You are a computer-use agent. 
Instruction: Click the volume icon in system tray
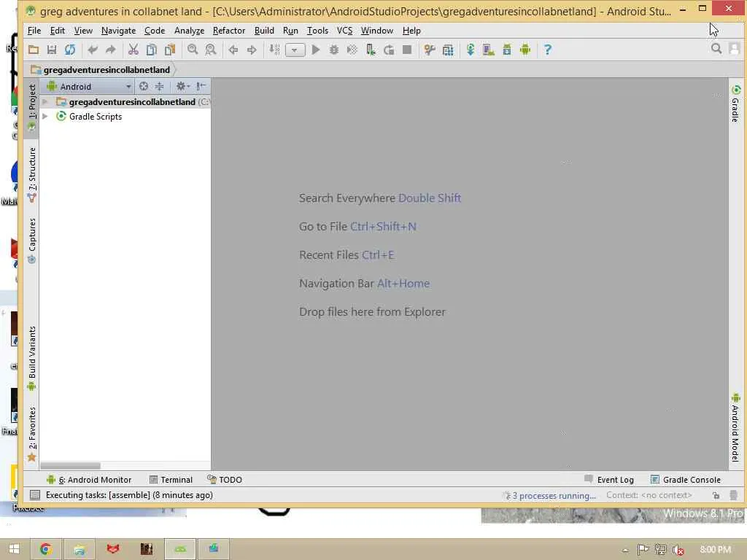click(x=678, y=550)
